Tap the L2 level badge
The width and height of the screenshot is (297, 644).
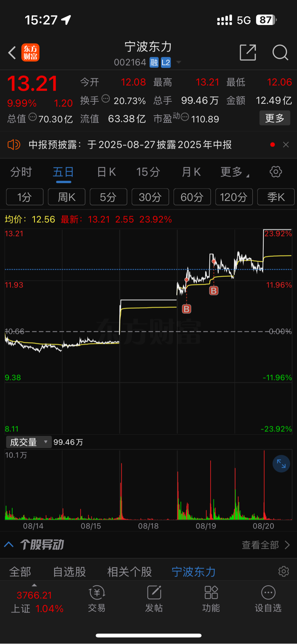[x=166, y=62]
